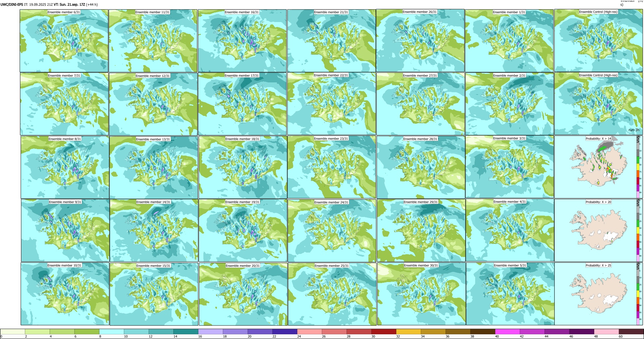Click the legend swatch between 16 and 18
The image size is (644, 339).
[x=210, y=332]
